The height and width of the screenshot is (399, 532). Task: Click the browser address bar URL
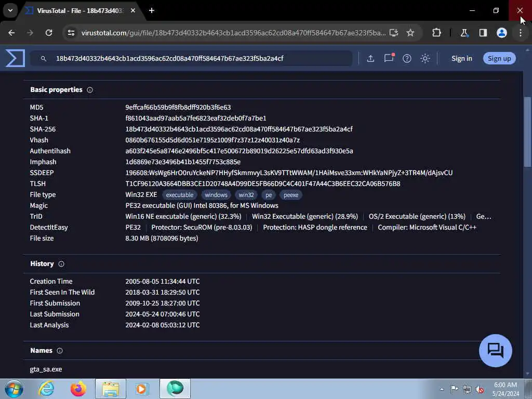(x=233, y=33)
